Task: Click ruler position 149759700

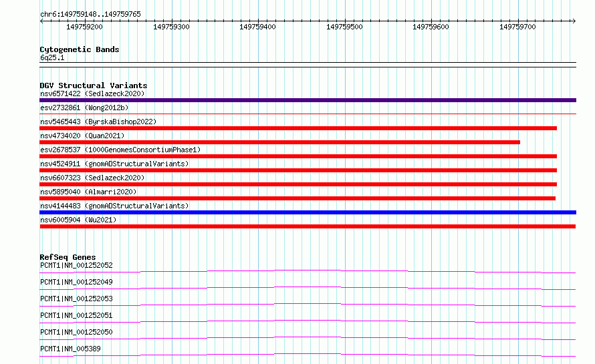Action: click(x=517, y=27)
